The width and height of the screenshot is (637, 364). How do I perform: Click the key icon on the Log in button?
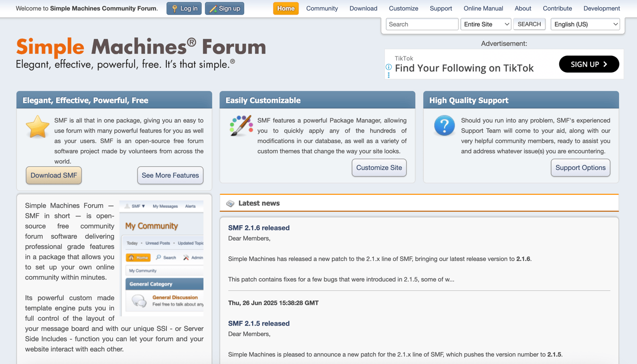175,8
